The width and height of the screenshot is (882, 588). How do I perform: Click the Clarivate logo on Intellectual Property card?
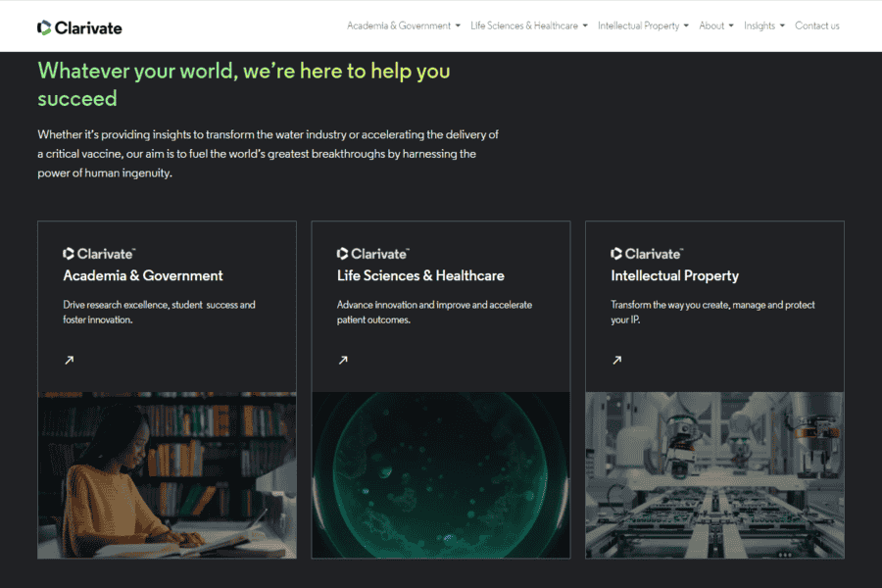point(647,254)
